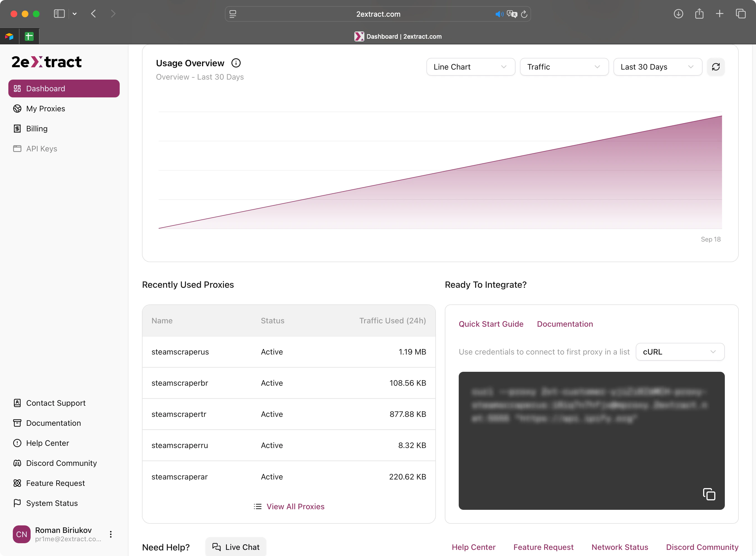Start a Live Chat
Viewport: 756px width, 556px height.
[236, 547]
